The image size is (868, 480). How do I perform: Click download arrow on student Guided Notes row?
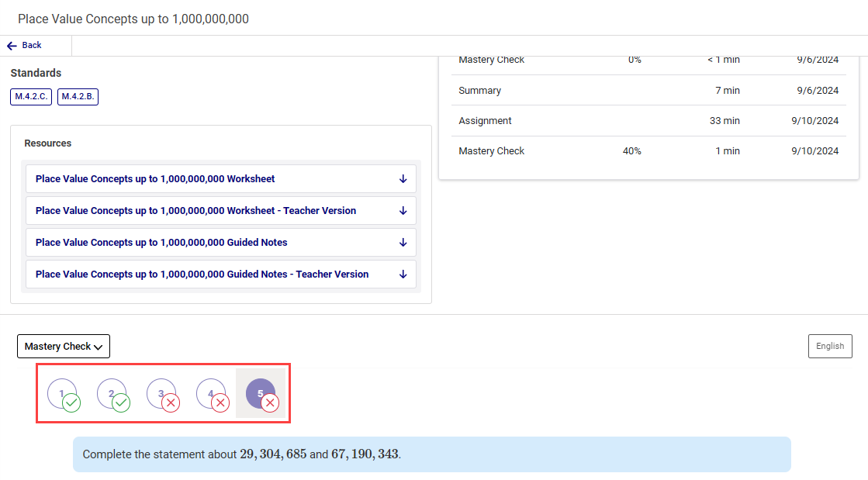coord(403,243)
